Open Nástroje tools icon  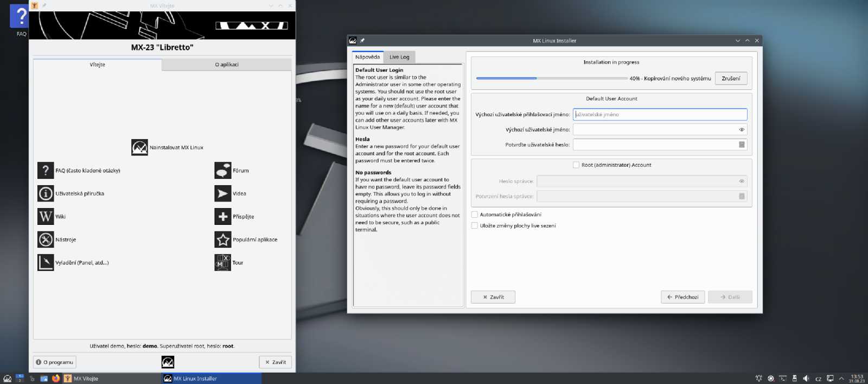coord(46,240)
